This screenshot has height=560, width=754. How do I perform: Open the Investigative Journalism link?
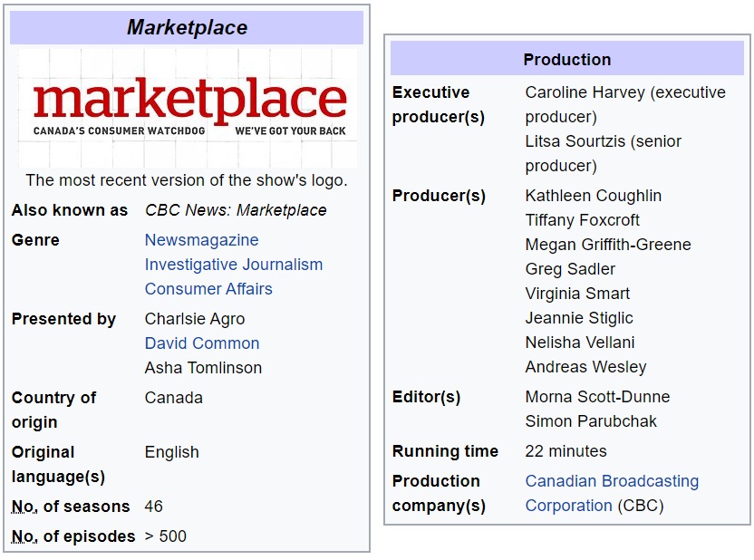click(234, 265)
